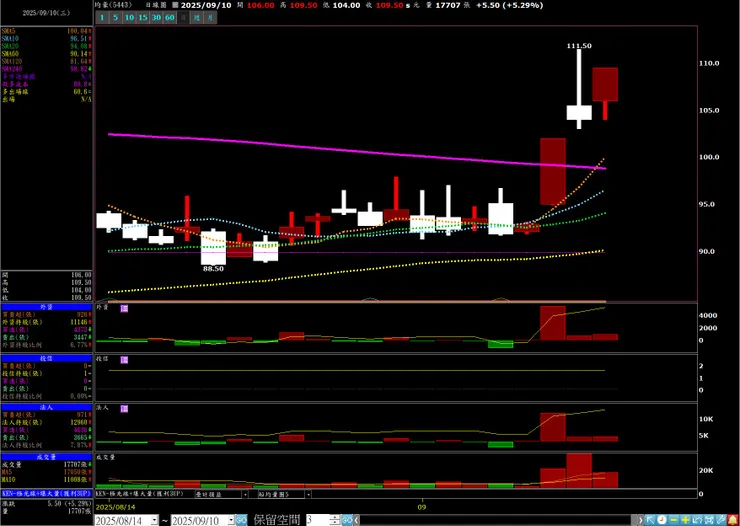Switch chart to 5-minute interval

[x=115, y=18]
